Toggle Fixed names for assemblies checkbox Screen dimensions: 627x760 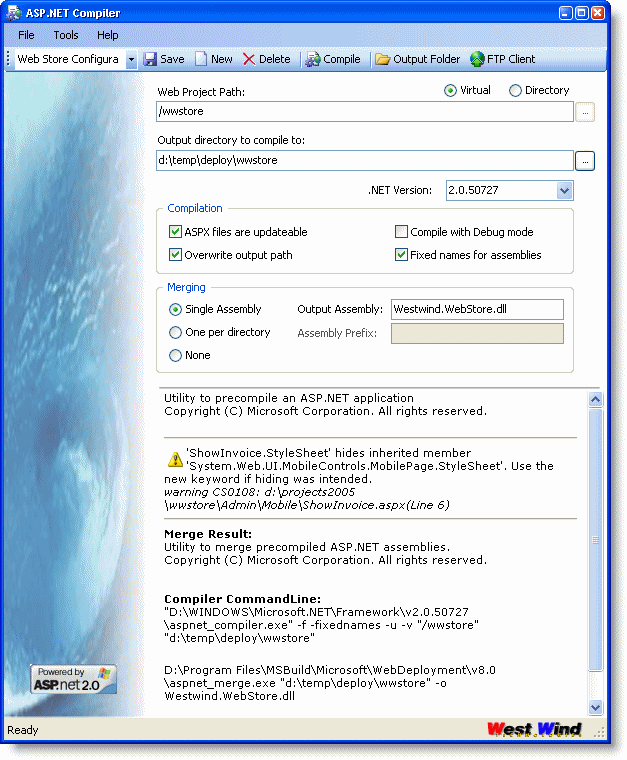click(401, 254)
